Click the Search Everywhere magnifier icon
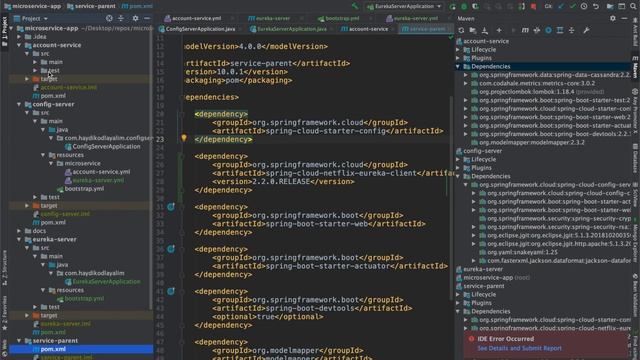 coord(633,7)
